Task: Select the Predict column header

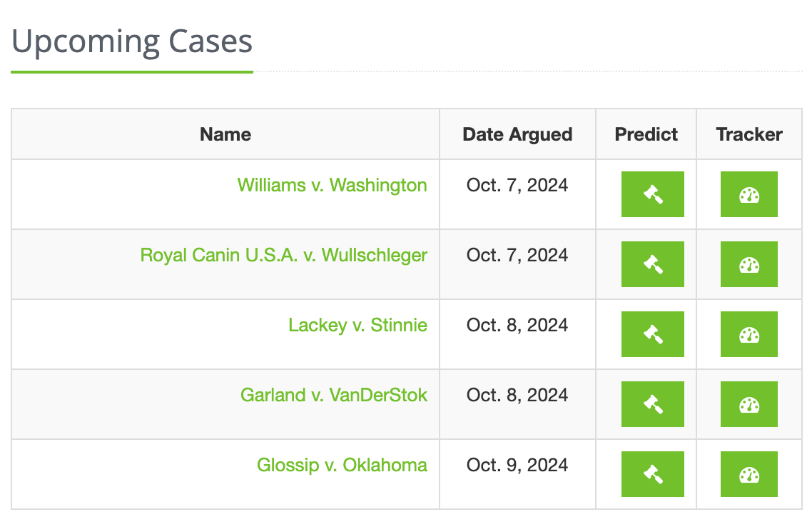Action: pos(646,134)
